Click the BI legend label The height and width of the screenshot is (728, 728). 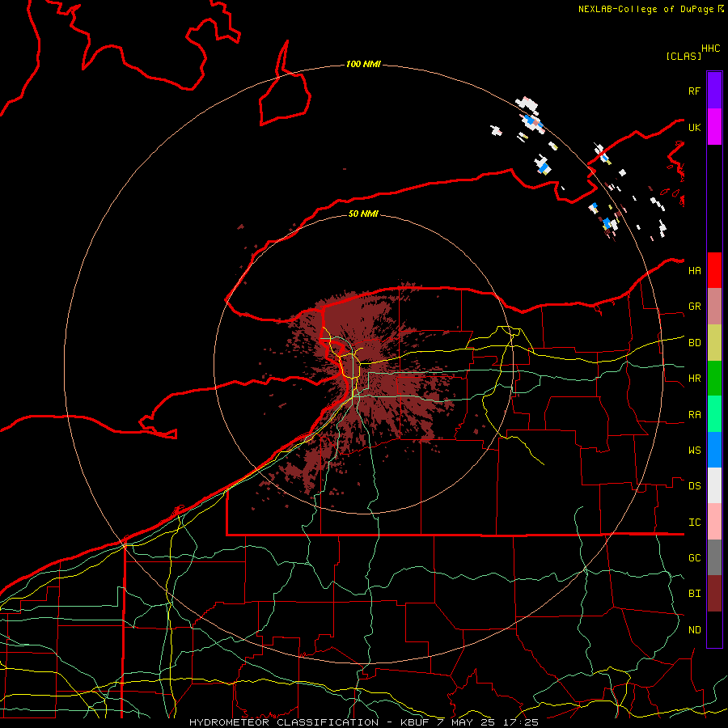[695, 594]
